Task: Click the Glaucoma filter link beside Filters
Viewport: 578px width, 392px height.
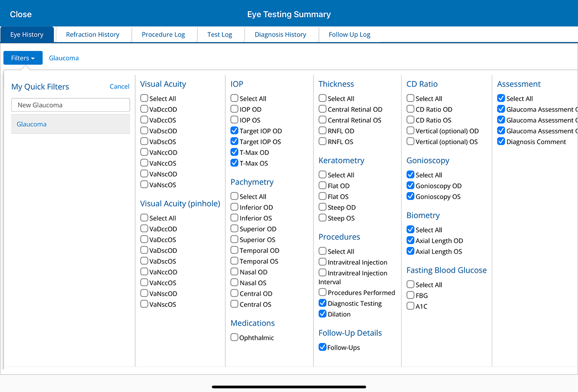Action: (64, 58)
